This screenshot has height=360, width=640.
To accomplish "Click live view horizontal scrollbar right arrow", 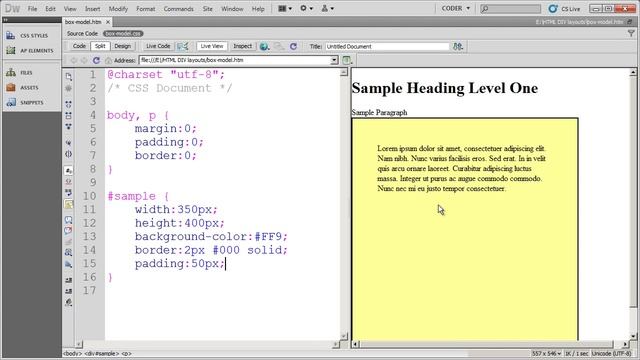I will coord(625,344).
